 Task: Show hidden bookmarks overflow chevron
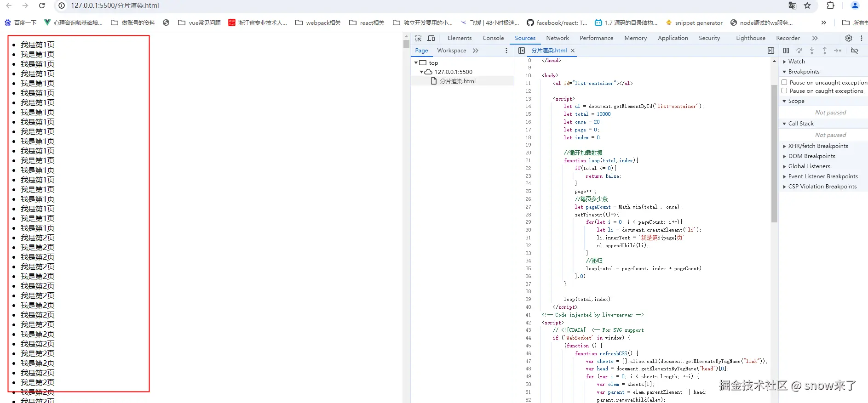click(x=824, y=23)
